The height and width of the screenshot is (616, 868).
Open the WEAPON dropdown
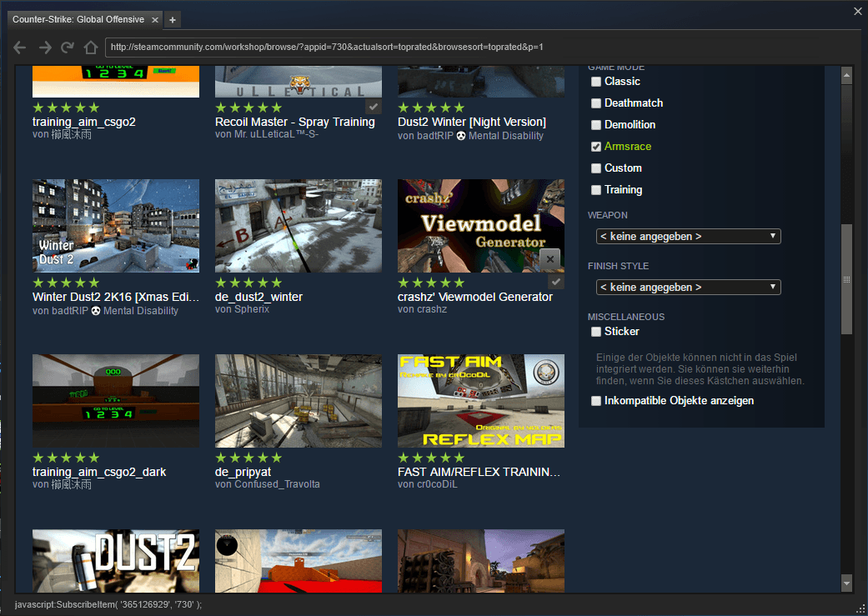[688, 237]
